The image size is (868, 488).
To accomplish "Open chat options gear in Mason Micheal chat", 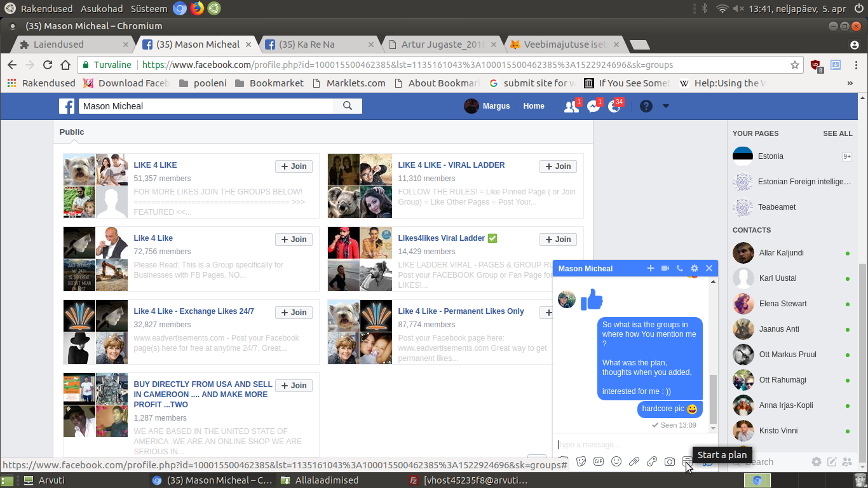I will (695, 269).
